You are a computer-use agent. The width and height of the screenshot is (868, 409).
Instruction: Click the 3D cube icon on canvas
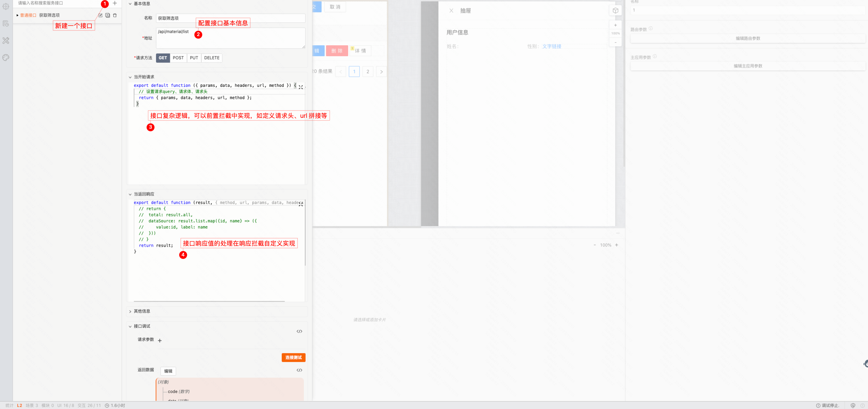[x=616, y=11]
